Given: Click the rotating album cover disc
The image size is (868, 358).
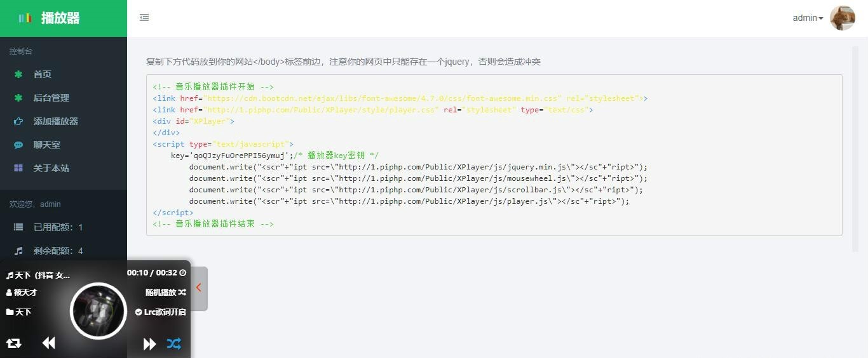Looking at the screenshot, I should [x=98, y=311].
